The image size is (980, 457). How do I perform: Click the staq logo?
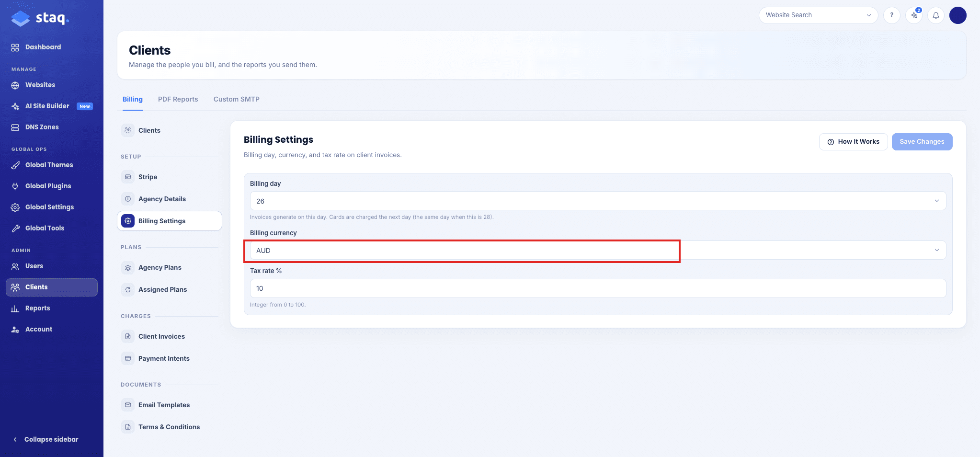tap(40, 18)
